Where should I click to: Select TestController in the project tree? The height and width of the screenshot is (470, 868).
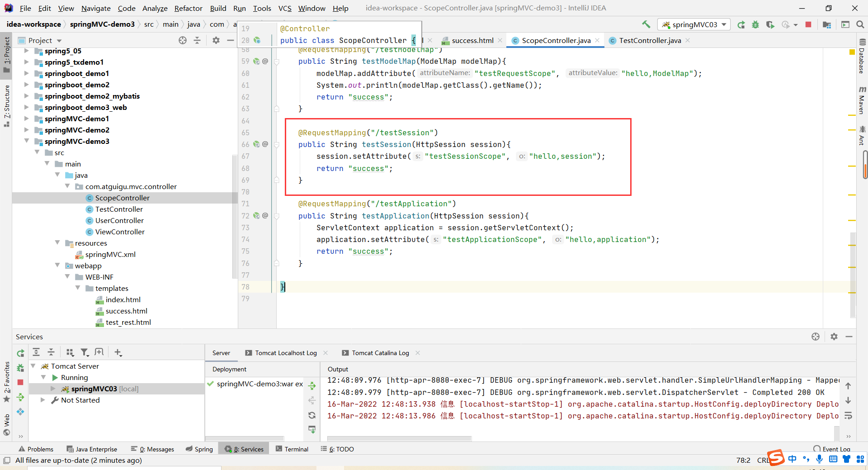(x=119, y=209)
